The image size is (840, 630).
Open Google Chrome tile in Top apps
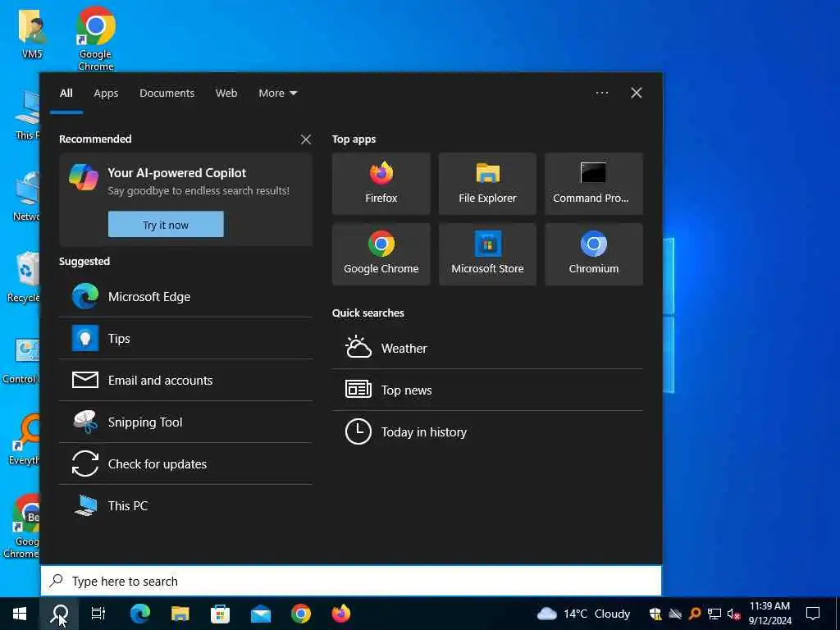(x=381, y=254)
